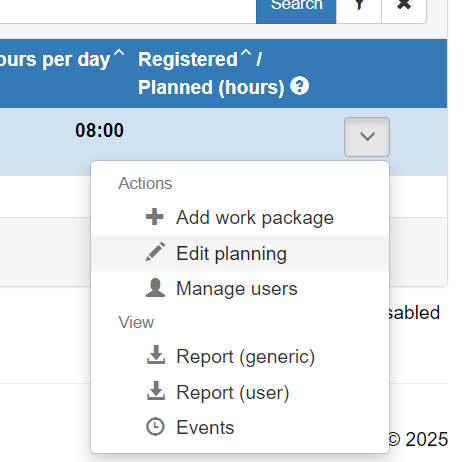Viewport: 466px width, 462px height.
Task: Click the pencil icon beside Edit planning
Action: (155, 252)
